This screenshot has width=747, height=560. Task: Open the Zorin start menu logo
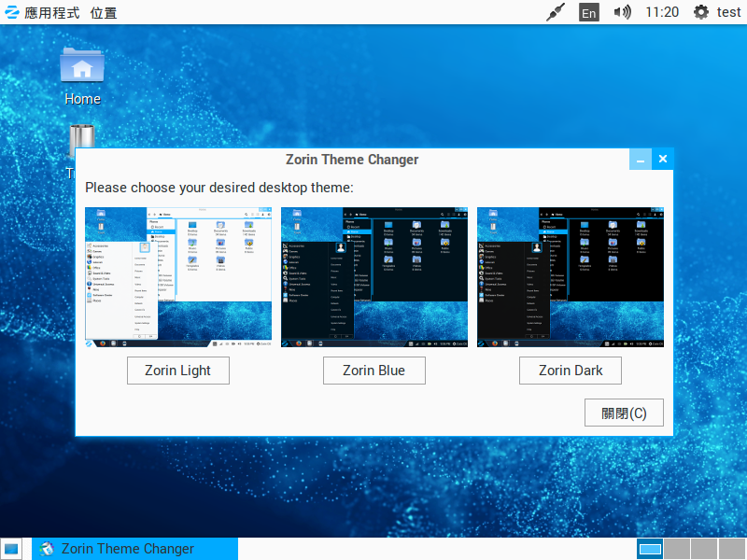click(x=11, y=12)
